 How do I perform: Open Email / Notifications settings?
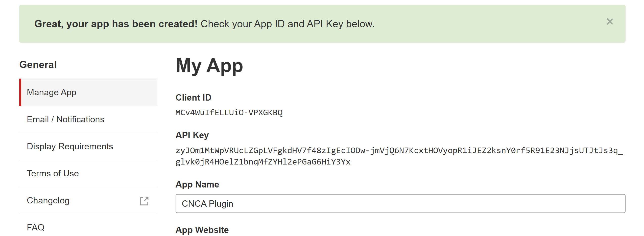click(x=65, y=119)
